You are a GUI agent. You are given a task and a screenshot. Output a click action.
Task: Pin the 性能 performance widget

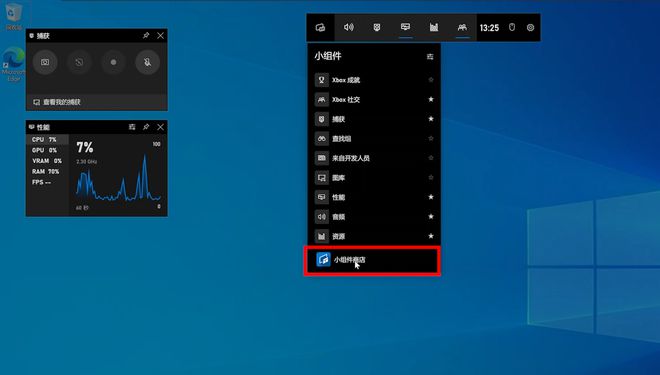(x=146, y=127)
